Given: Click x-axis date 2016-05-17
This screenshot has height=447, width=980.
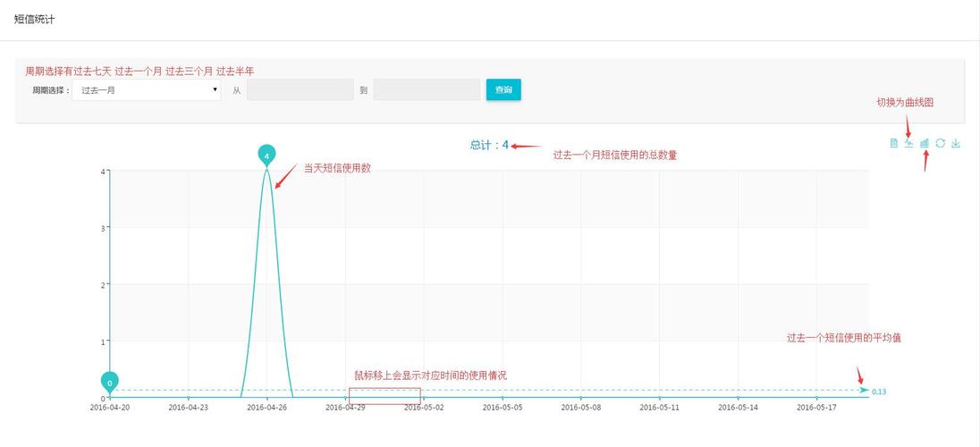Looking at the screenshot, I should 816,407.
